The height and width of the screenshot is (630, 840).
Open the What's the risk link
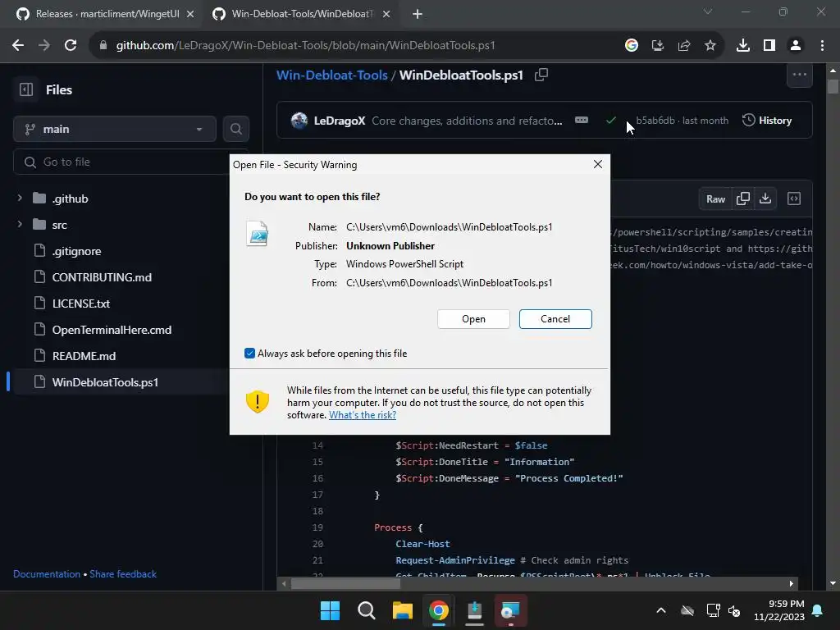[x=362, y=415]
